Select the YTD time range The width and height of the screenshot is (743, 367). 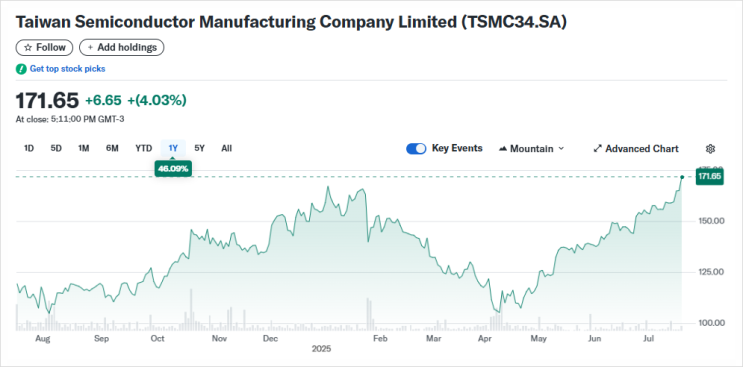tap(144, 149)
